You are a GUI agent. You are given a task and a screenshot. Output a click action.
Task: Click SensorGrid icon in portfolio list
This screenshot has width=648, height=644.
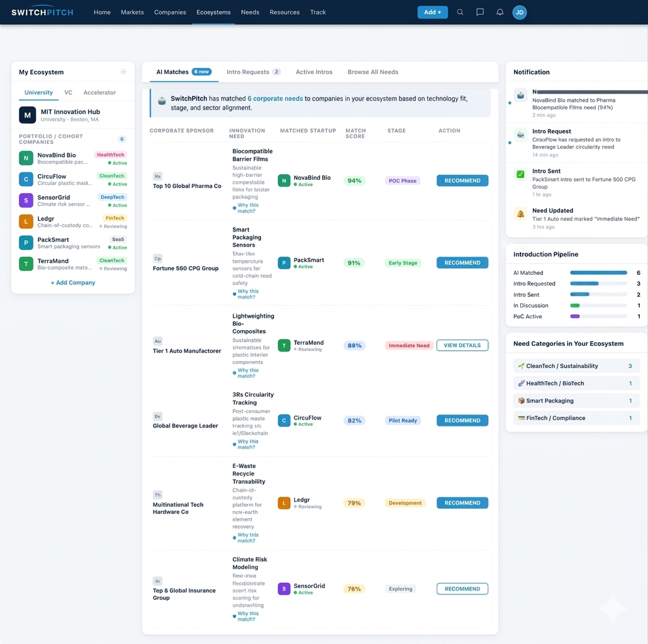point(26,201)
